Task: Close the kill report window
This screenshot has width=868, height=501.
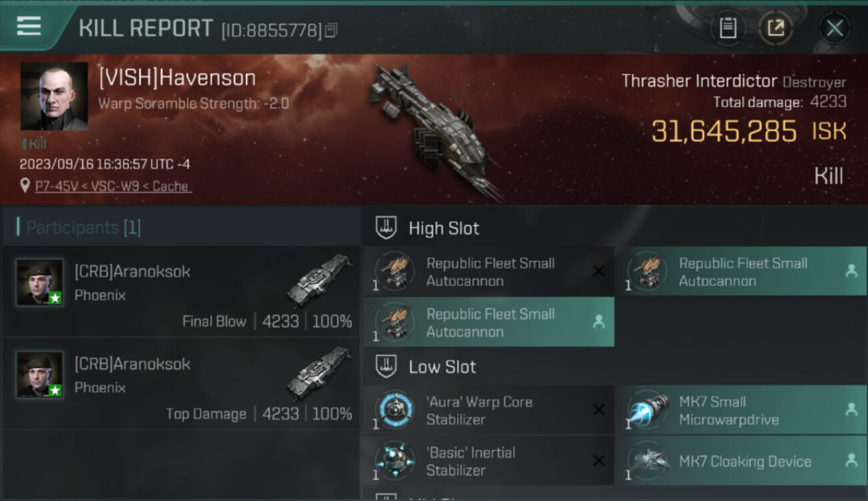Action: click(x=834, y=28)
